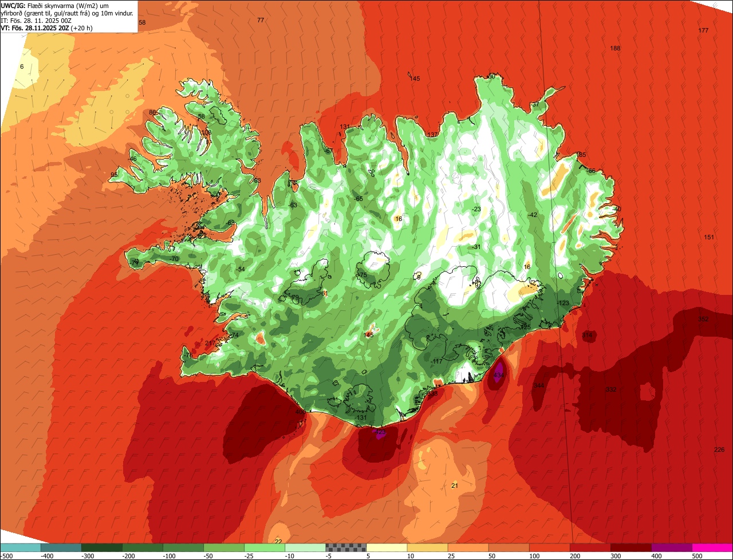Click the map value '108' in the Westfjords
This screenshot has height=560, width=733.
[206, 132]
